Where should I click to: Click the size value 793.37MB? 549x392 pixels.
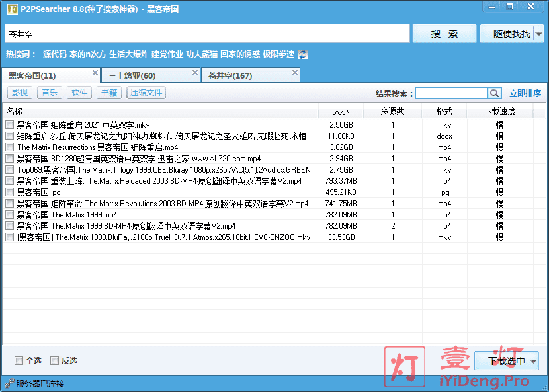point(341,181)
